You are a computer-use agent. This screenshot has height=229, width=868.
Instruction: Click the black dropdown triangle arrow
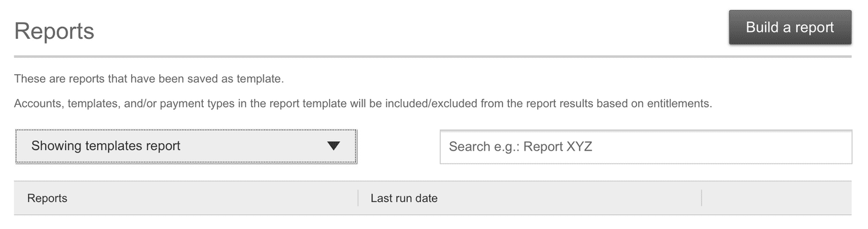pos(333,146)
